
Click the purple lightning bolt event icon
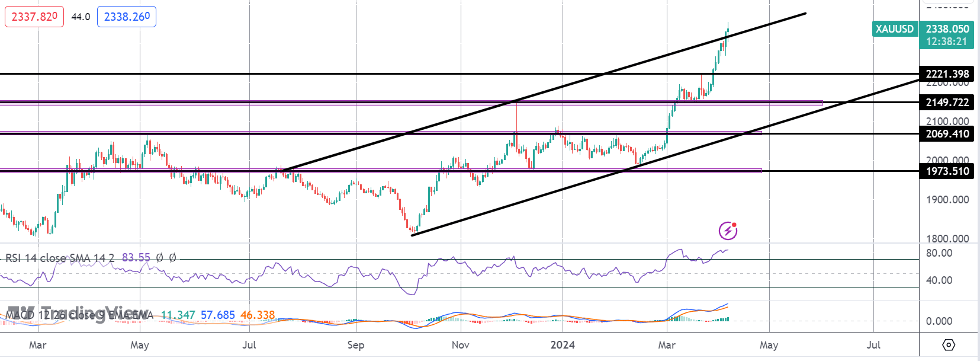tap(728, 231)
